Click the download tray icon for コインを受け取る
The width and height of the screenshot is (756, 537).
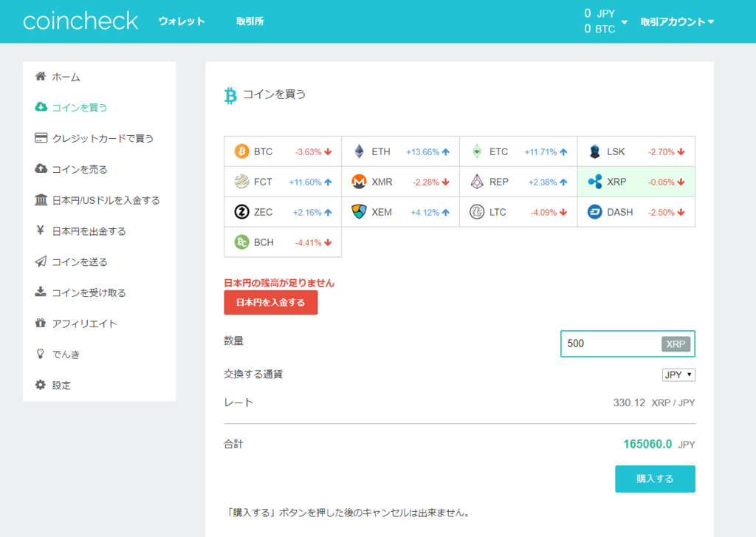click(x=41, y=292)
